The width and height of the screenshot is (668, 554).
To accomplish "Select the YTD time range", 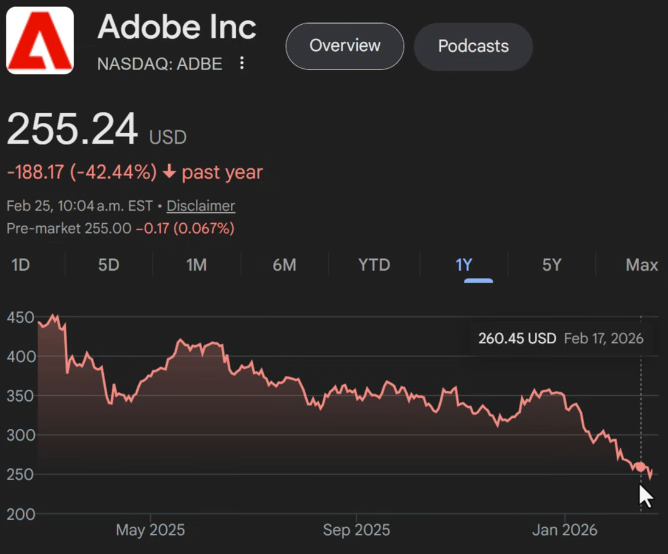I will [x=374, y=265].
